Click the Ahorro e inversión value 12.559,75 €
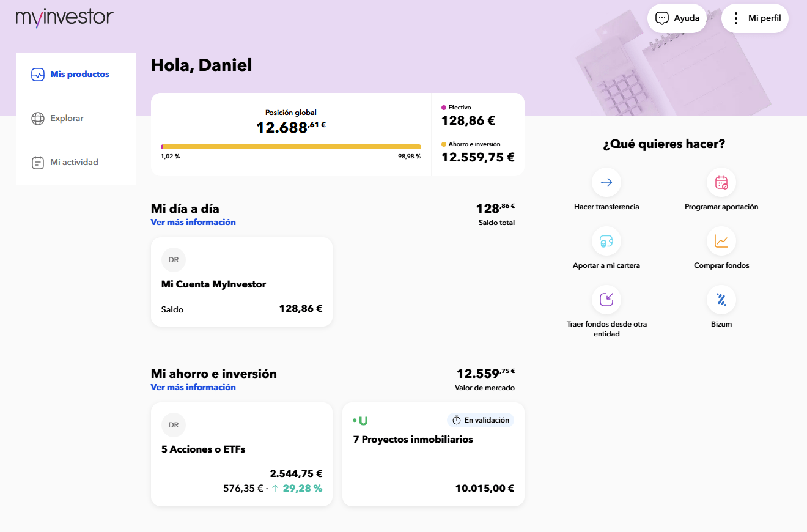 478,157
